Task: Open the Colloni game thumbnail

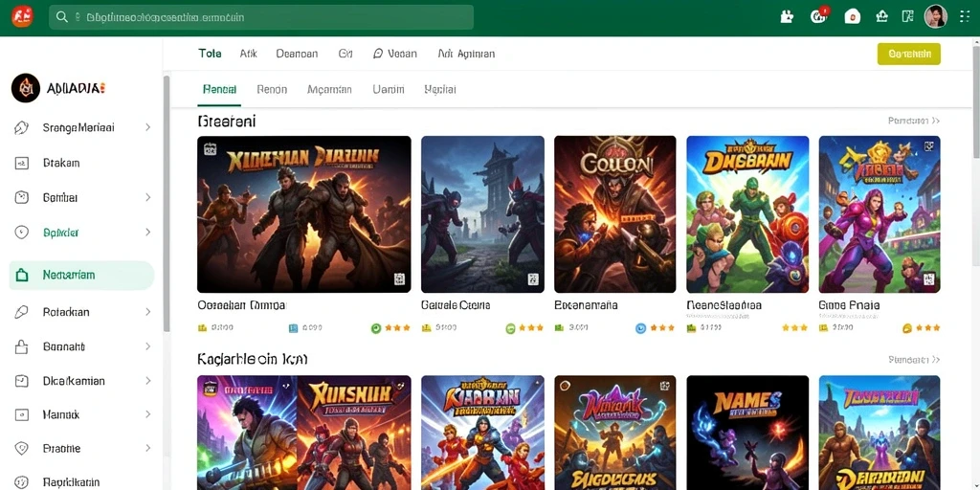Action: click(615, 214)
